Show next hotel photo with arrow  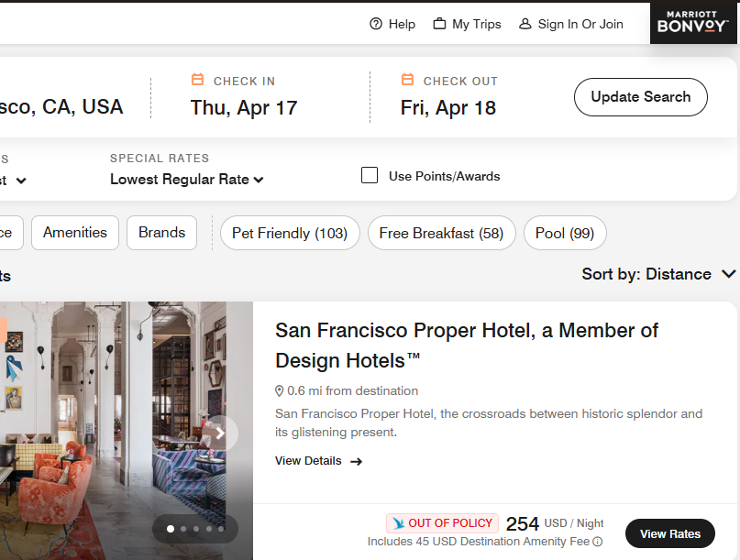[x=220, y=434]
